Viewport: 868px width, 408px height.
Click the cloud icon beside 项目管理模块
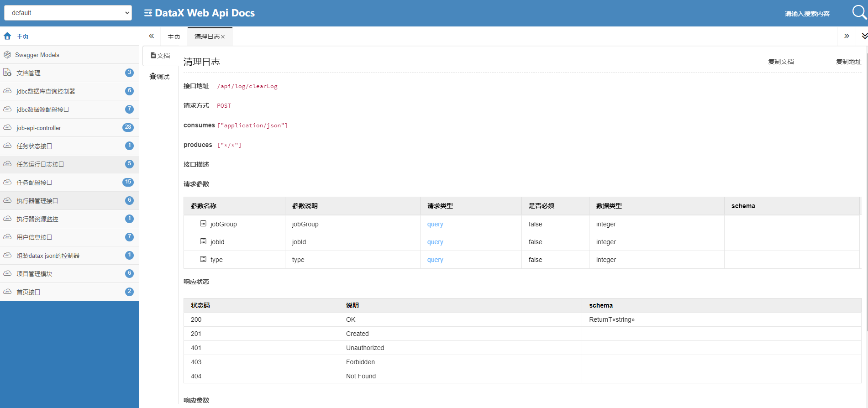click(x=7, y=273)
